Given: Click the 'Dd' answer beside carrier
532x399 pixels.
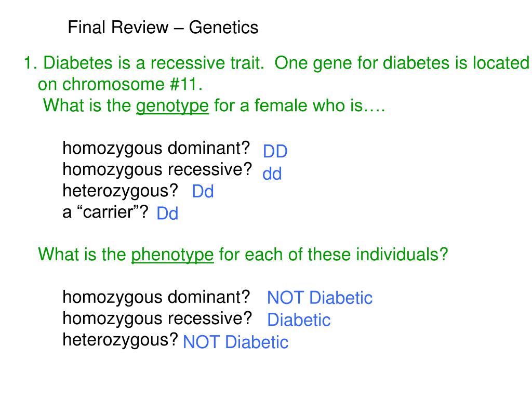Looking at the screenshot, I should tap(168, 214).
